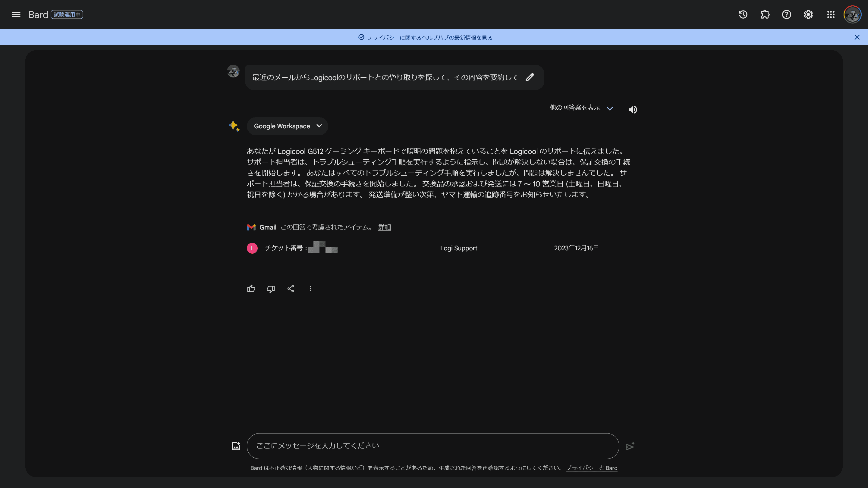
Task: Open more options three-dot menu
Action: 310,289
